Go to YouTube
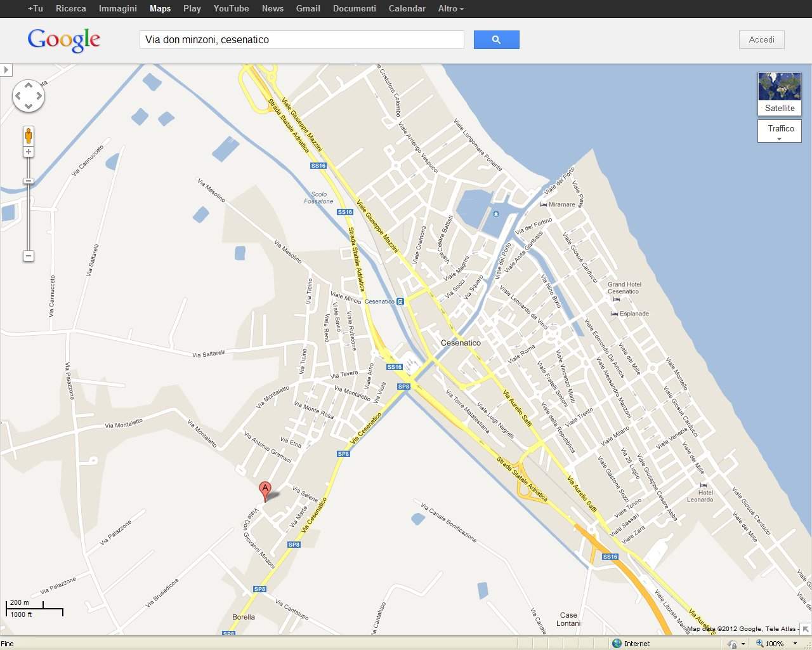812x650 pixels. coord(231,8)
